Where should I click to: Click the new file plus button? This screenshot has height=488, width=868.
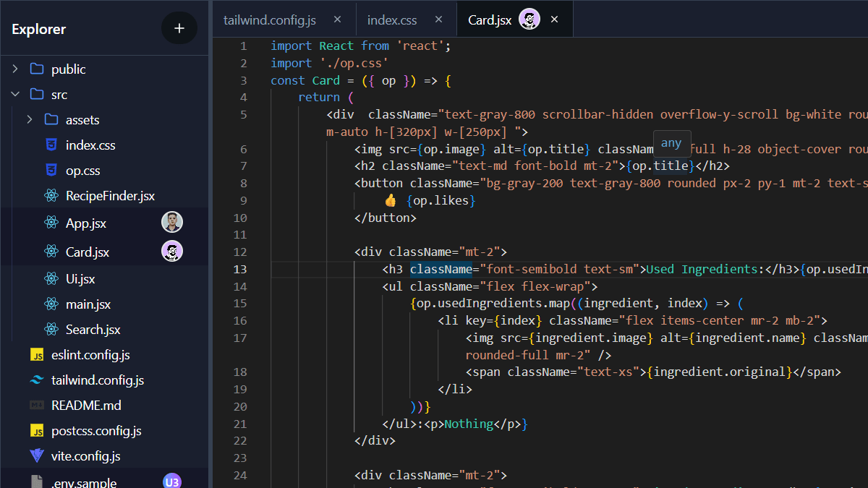point(179,28)
